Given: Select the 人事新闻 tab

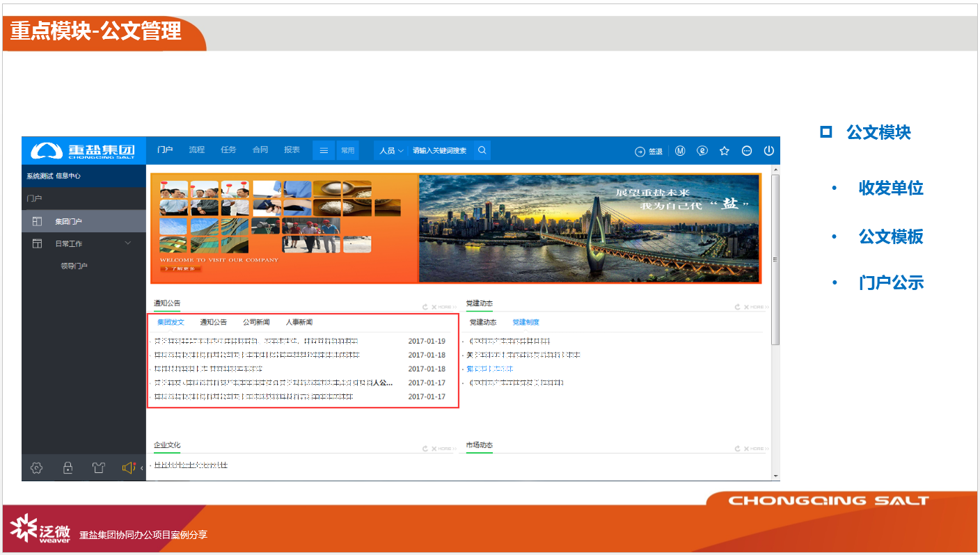Looking at the screenshot, I should click(299, 323).
